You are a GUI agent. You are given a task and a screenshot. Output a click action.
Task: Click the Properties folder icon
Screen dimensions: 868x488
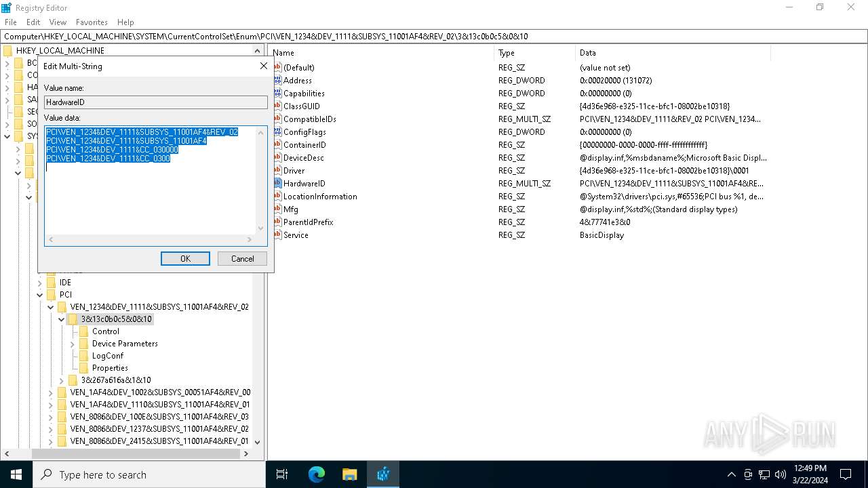click(x=84, y=368)
